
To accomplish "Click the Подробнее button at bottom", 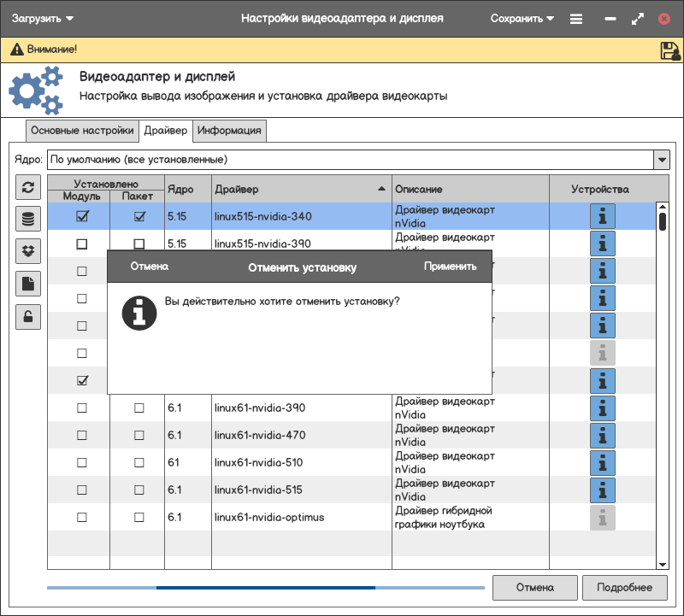I will (x=624, y=588).
